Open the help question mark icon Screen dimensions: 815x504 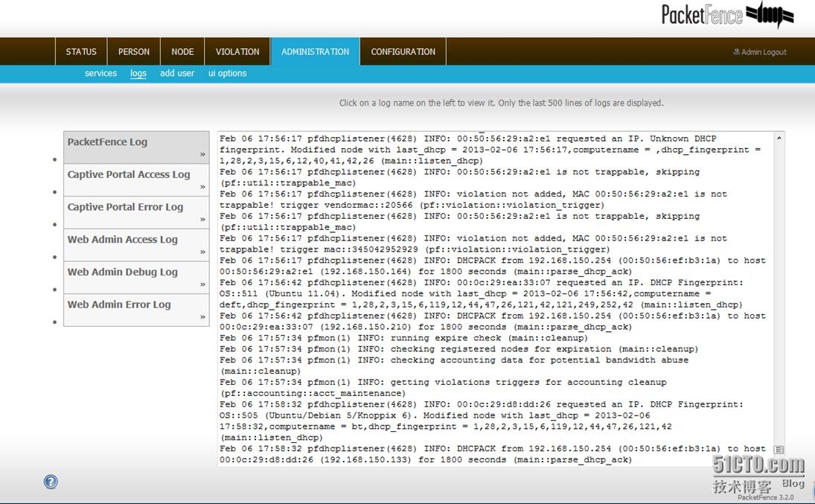(51, 482)
